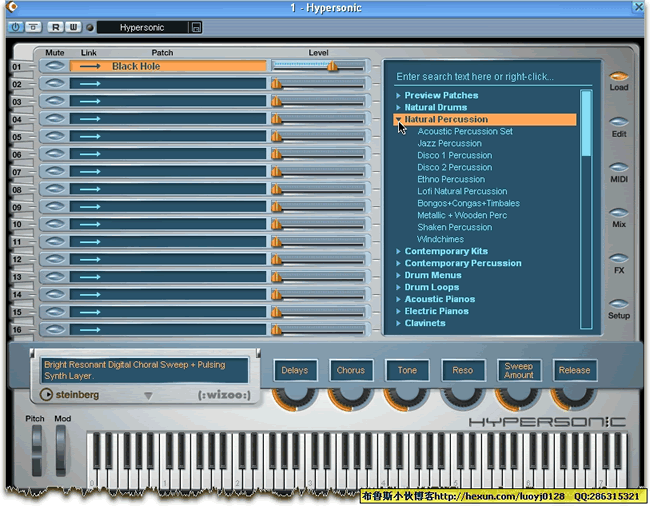This screenshot has height=506, width=650.
Task: Click the link arrow on channel 09
Action: pos(90,207)
